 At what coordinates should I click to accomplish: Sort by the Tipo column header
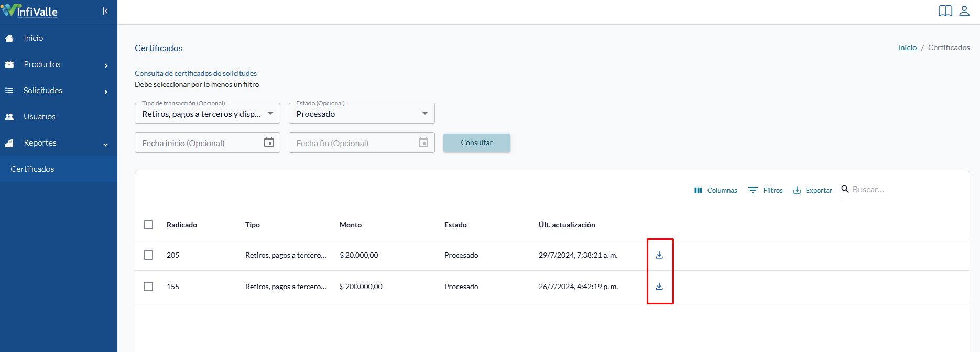[x=253, y=225]
